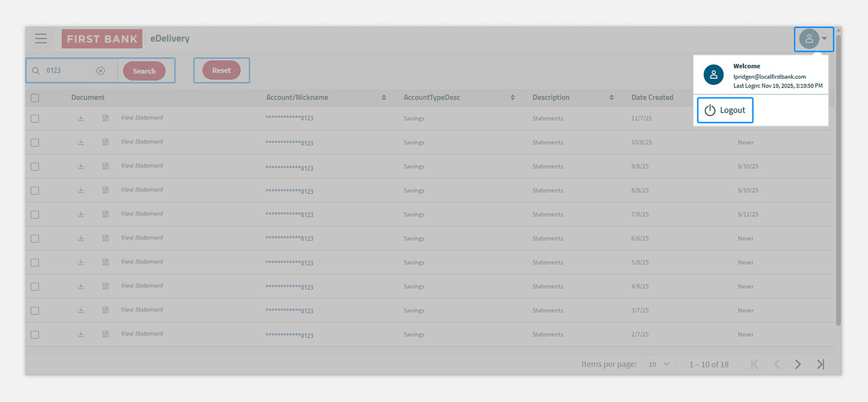This screenshot has height=402, width=868.
Task: Click the user profile avatar icon
Action: [x=809, y=39]
